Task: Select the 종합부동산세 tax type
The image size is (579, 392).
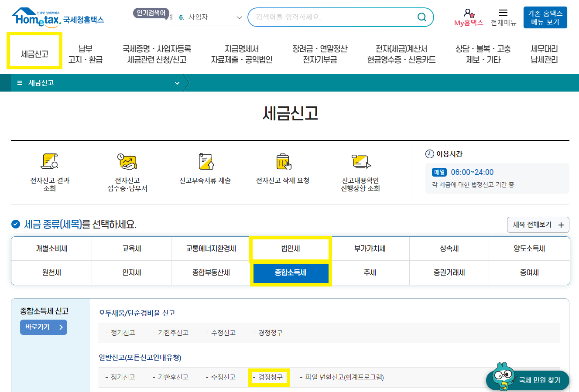Action: (x=211, y=273)
